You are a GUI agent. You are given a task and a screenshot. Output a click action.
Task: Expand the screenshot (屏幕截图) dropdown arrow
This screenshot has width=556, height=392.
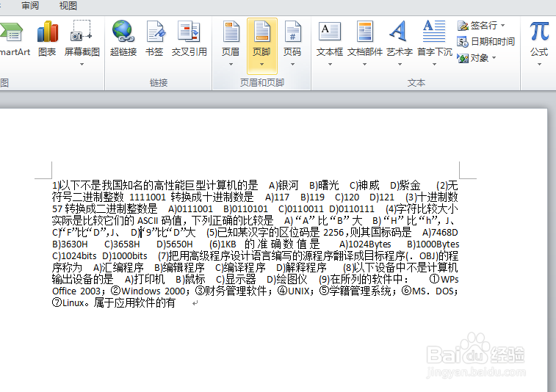pos(82,64)
